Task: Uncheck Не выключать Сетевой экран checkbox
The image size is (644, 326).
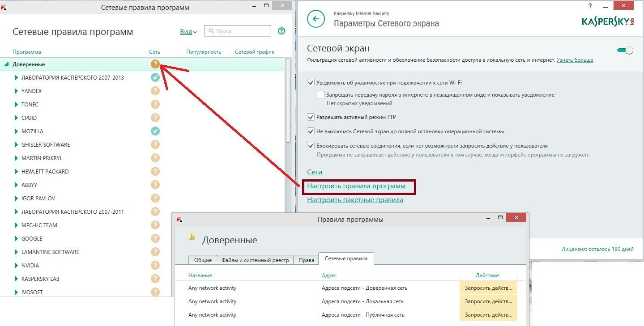Action: [x=311, y=131]
